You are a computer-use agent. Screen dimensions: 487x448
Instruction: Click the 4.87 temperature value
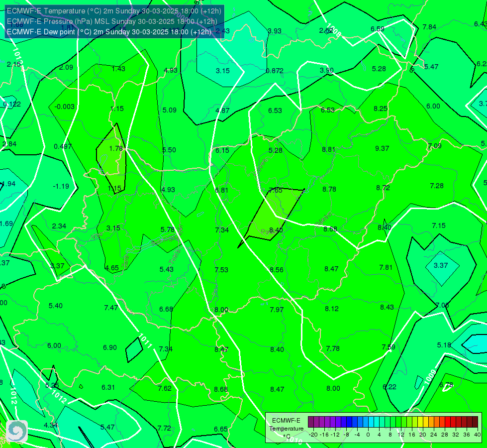pos(222,111)
